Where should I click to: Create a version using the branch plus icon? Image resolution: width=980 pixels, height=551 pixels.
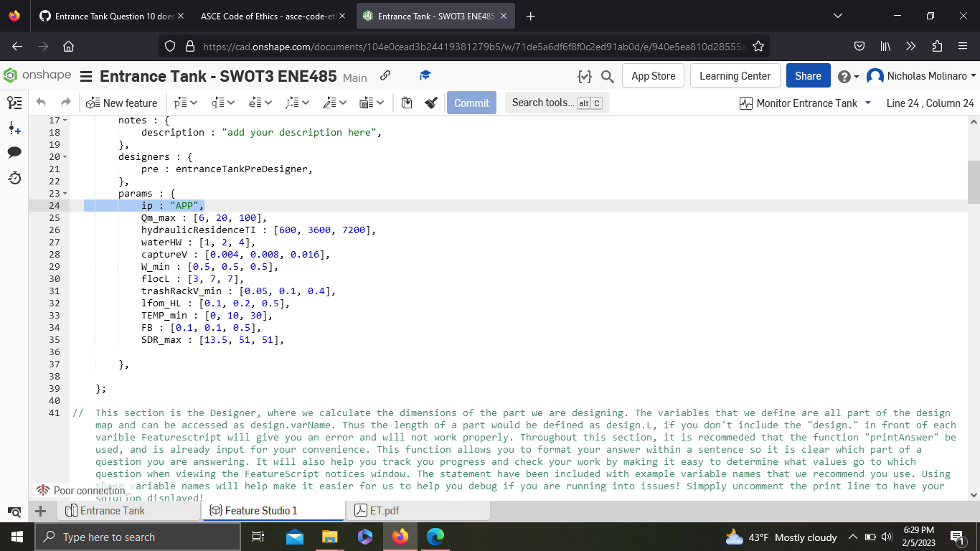[14, 128]
